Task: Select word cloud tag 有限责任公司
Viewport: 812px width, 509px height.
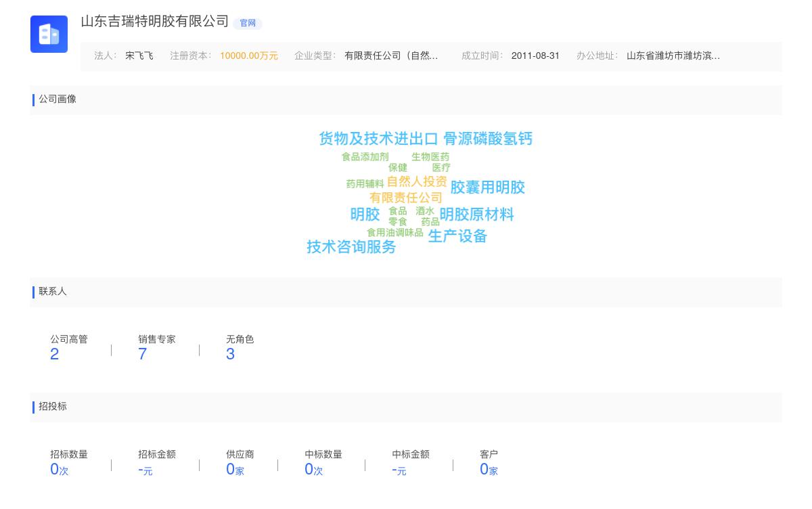Action: click(406, 198)
